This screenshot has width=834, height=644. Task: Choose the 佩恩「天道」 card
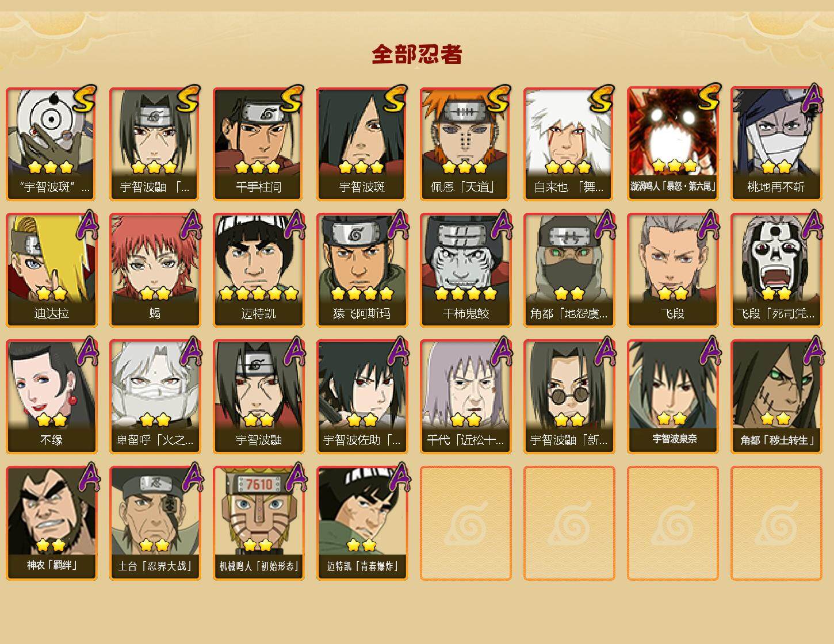(x=466, y=144)
